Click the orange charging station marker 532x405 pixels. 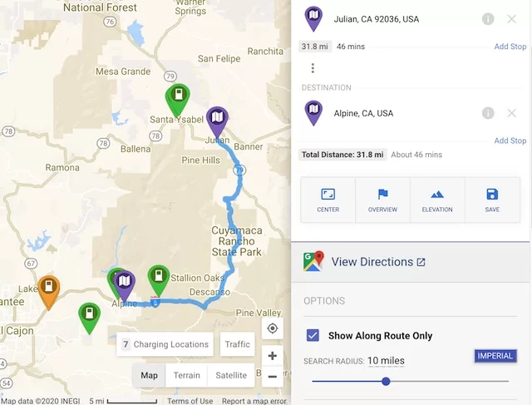coord(49,289)
